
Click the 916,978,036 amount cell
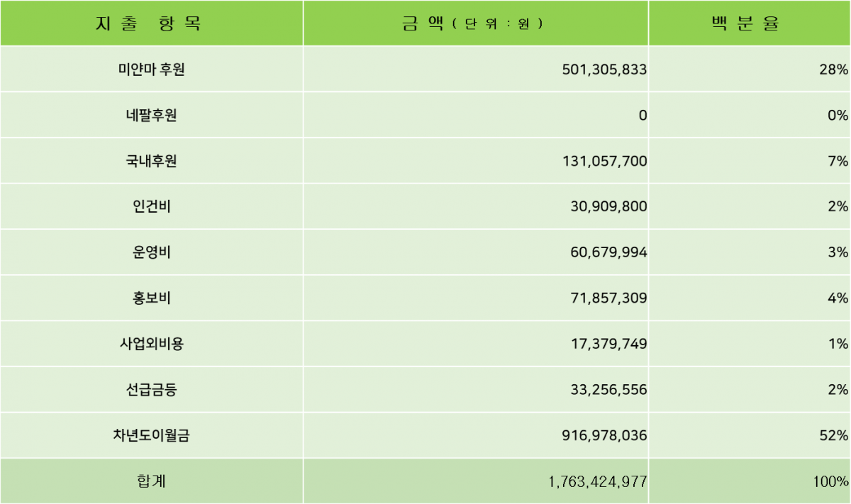(476, 435)
